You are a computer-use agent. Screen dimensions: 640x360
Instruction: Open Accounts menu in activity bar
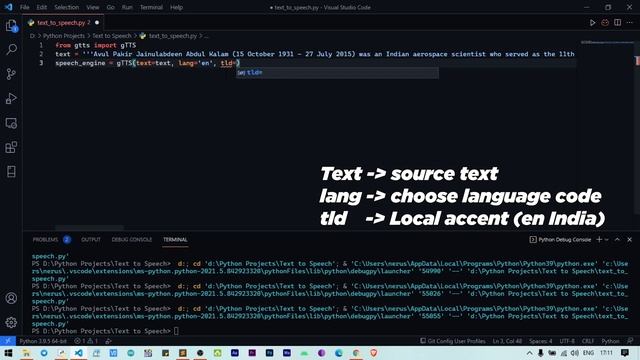click(11, 298)
